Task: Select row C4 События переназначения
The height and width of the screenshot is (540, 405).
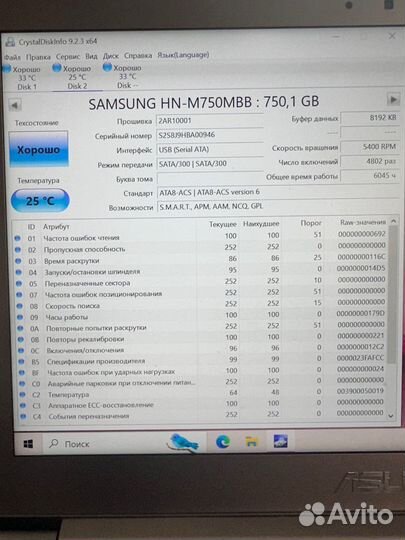Action: click(x=200, y=415)
